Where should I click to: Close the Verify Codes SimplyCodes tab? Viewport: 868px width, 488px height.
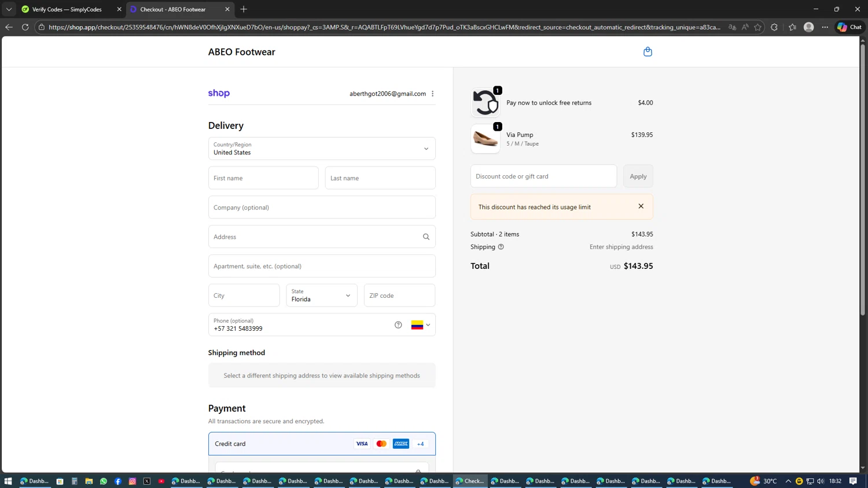[x=119, y=9]
